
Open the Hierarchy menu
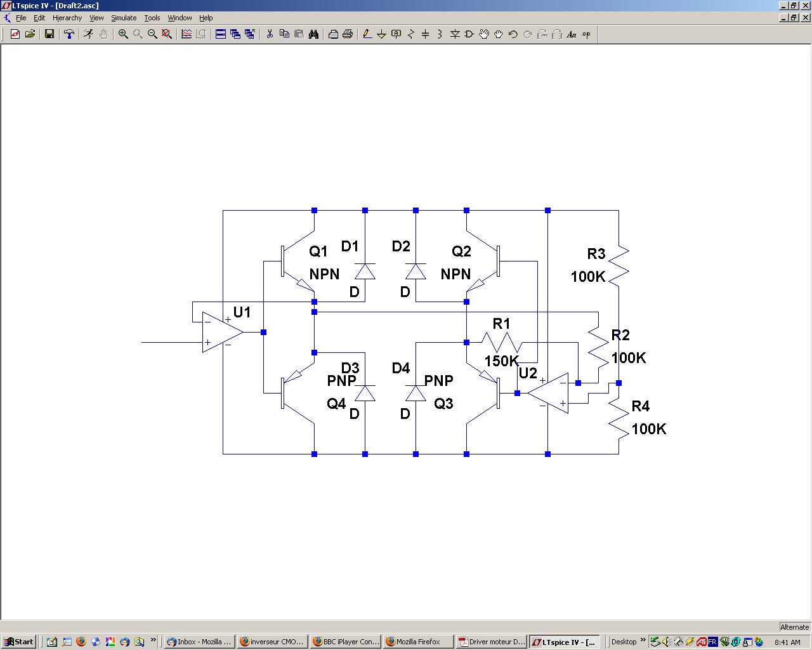tap(67, 18)
